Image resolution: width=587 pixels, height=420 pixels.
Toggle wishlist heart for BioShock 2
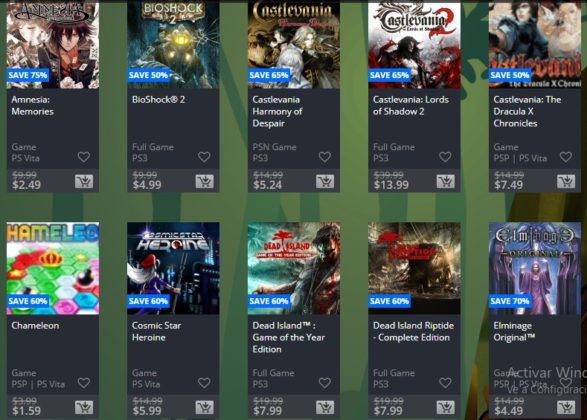[204, 157]
